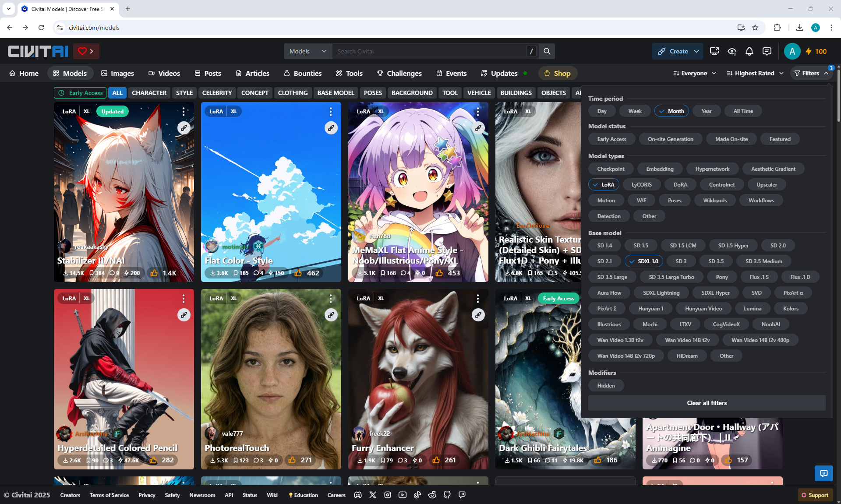This screenshot has height=504, width=841.
Task: Expand the Create button dropdown
Action: [x=696, y=51]
